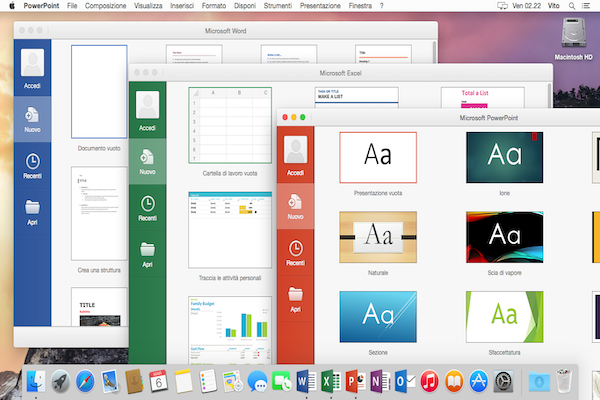Open App Store from the Dock
This screenshot has width=600, height=400.
point(479,381)
